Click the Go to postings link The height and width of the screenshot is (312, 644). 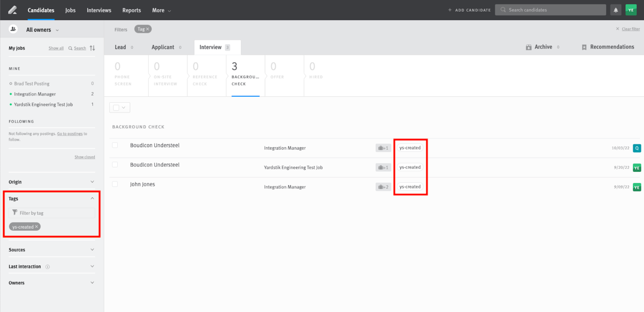70,134
